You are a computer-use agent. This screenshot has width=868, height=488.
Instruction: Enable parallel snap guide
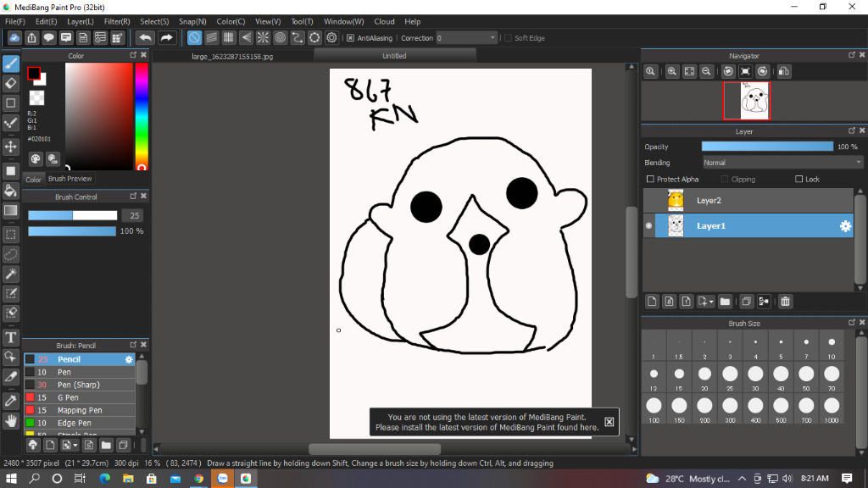(x=211, y=37)
